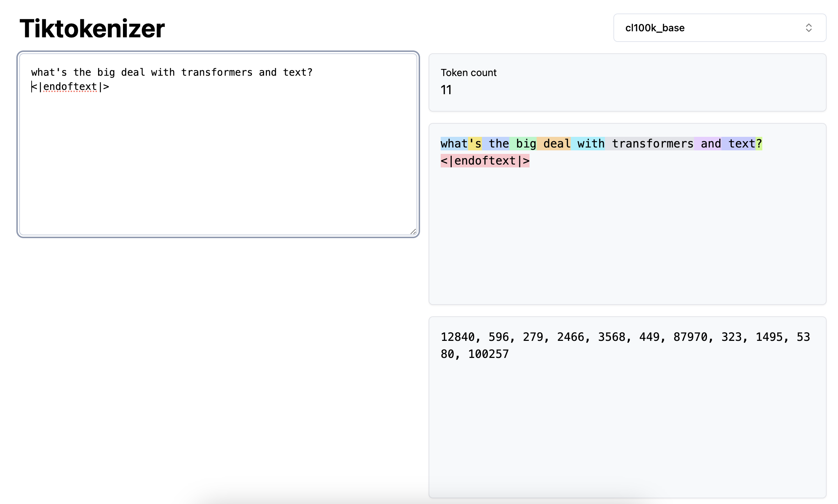Click the green big token
The image size is (838, 504).
tap(523, 144)
